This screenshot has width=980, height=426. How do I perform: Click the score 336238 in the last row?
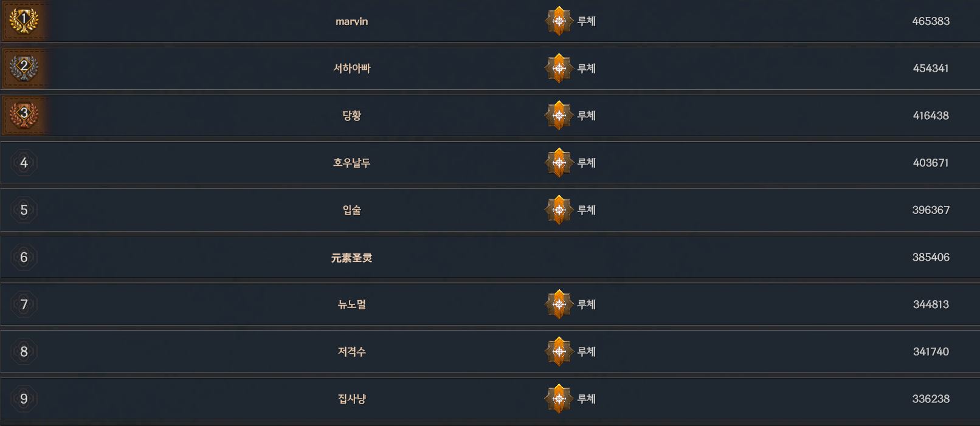(x=930, y=399)
